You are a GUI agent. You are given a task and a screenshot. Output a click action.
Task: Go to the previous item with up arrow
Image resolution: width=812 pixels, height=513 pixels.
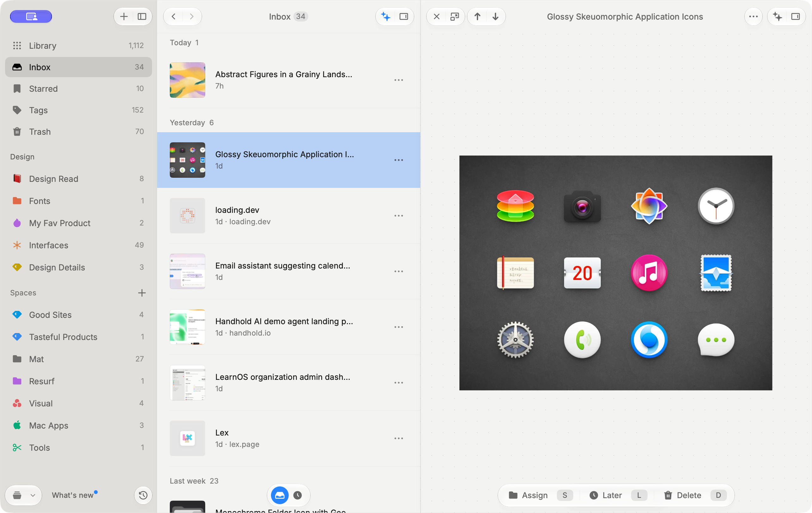pos(477,16)
